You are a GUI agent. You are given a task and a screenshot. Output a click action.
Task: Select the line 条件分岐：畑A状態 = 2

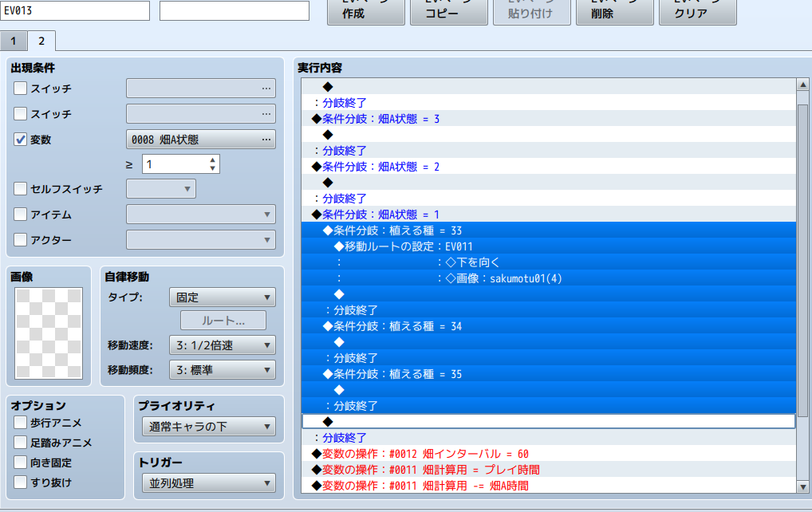point(549,166)
